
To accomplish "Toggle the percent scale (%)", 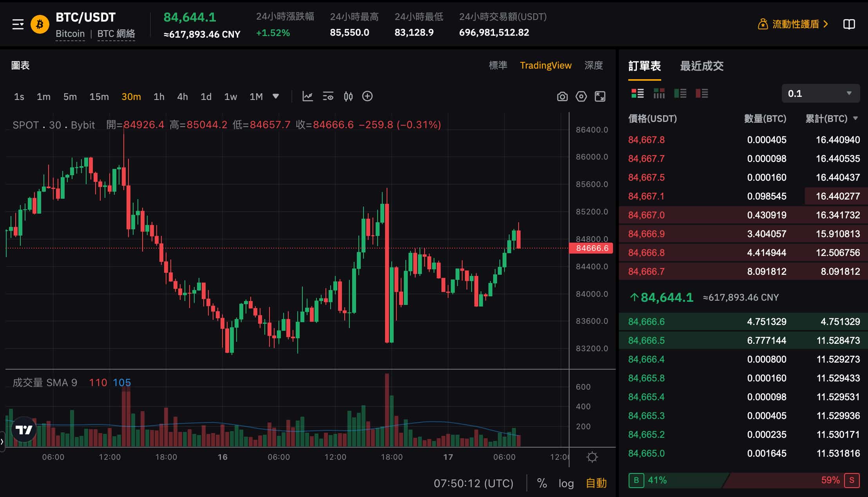I will tap(542, 483).
